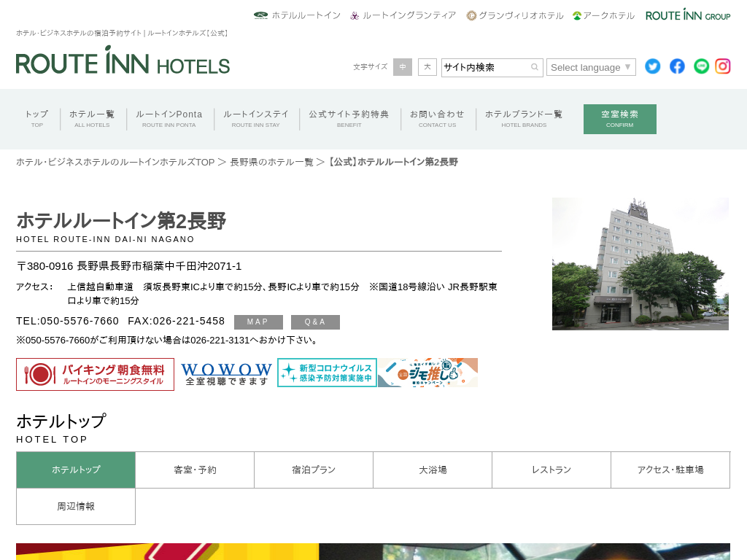Open the ホテルルートイン brand link
The width and height of the screenshot is (747, 560).
tap(298, 15)
